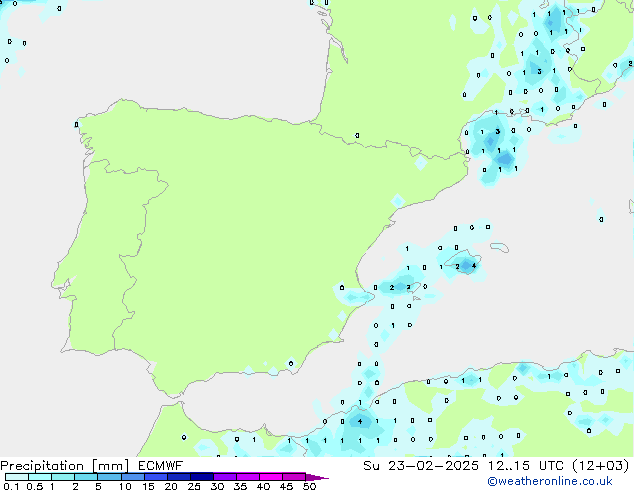634x490 pixels.
Task: Click the 0.1–0.5 mm legend swatch
Action: tap(17, 477)
